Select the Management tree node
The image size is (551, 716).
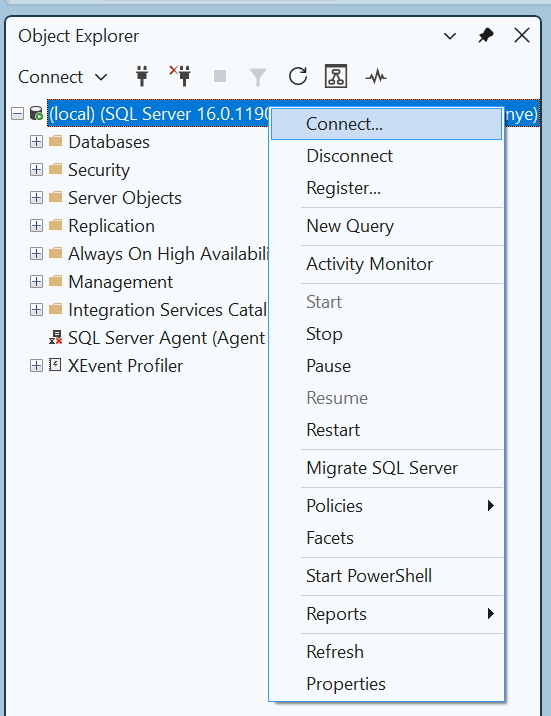(x=121, y=282)
